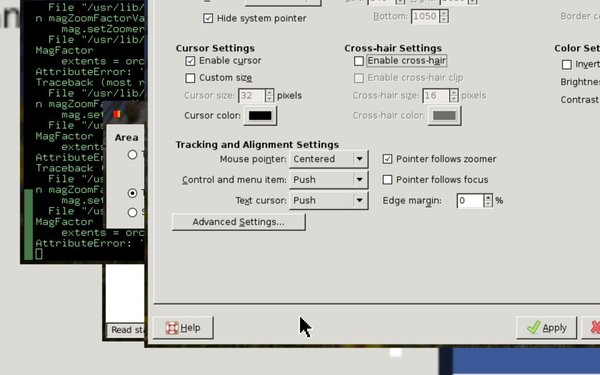Image resolution: width=600 pixels, height=375 pixels.
Task: Select the first radio button under Area
Action: 132,155
